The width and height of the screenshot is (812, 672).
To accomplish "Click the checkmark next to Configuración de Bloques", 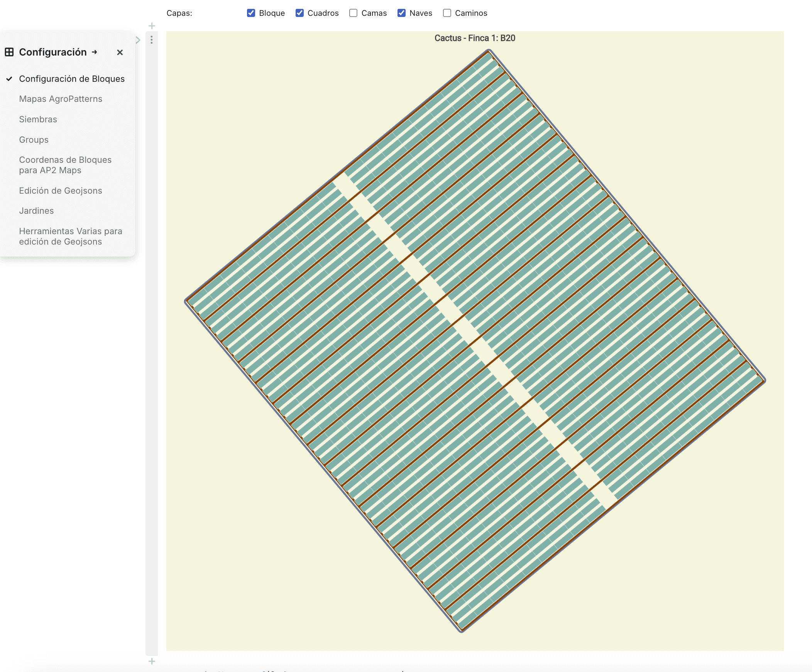I will coord(9,79).
